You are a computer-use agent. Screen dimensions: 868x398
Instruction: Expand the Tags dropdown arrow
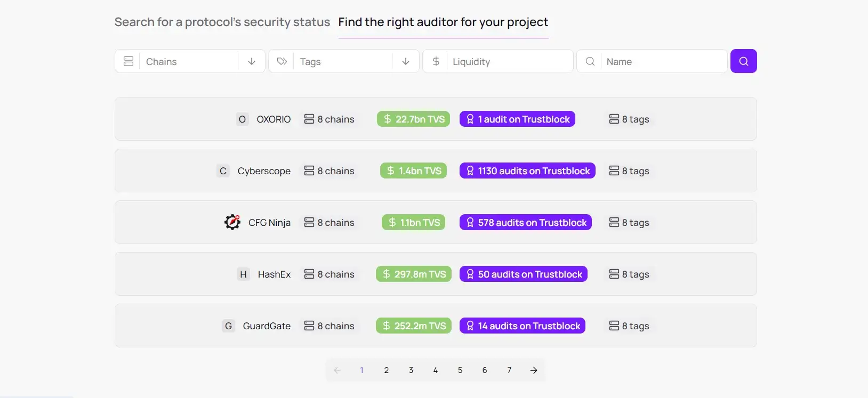click(x=406, y=61)
